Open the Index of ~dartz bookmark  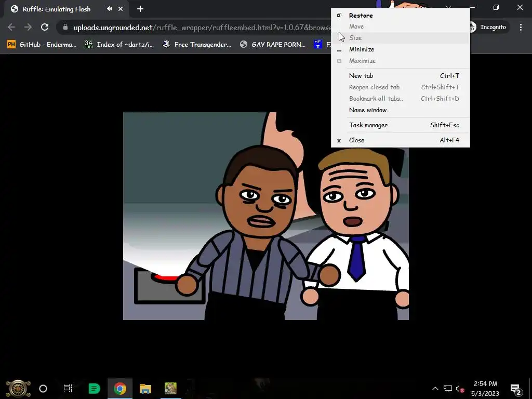pos(119,45)
